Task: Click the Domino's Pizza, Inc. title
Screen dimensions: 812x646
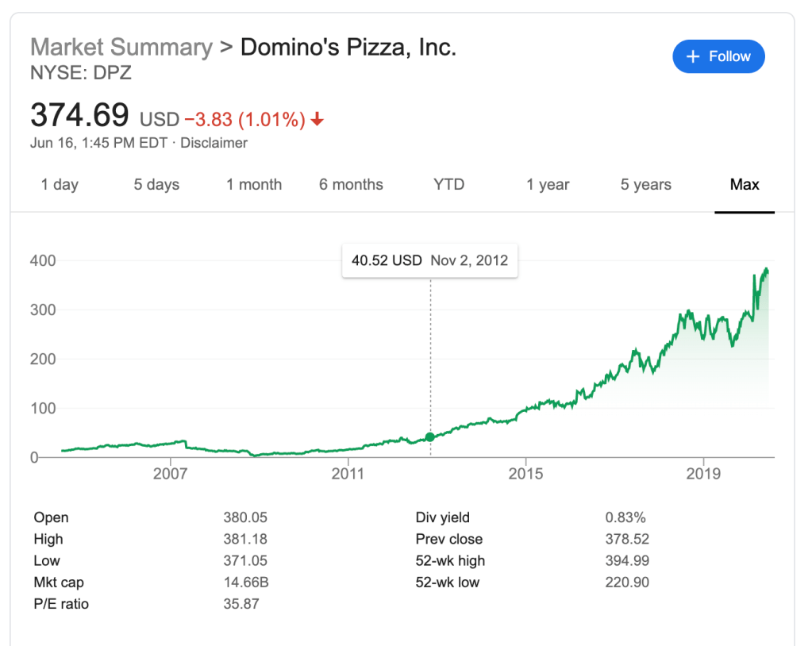Action: [348, 47]
